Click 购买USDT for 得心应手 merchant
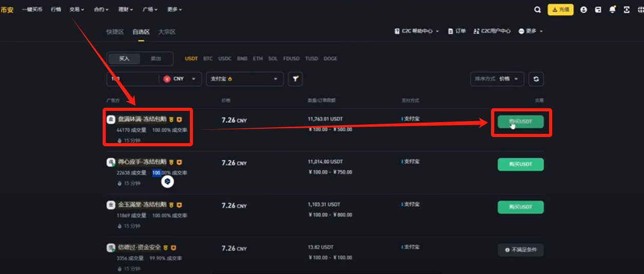 coord(520,165)
